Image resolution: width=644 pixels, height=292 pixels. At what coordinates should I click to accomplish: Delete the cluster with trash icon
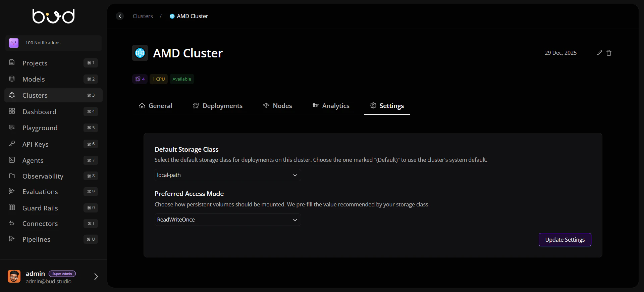609,53
